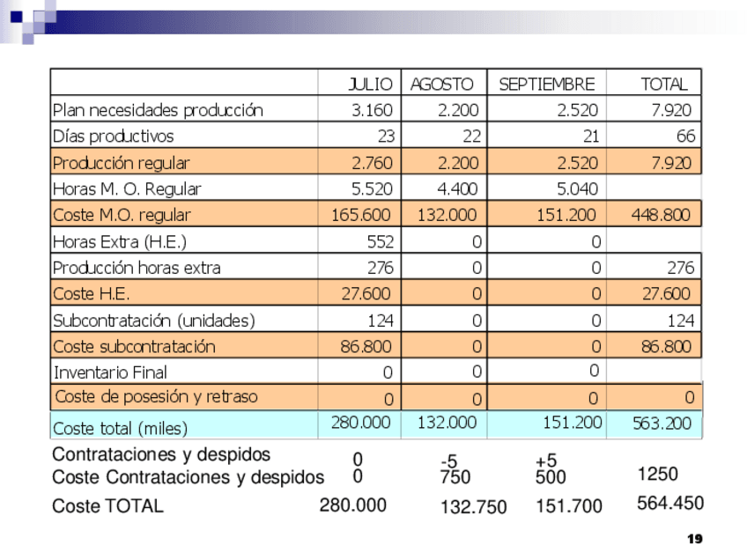Select the blue 'Coste total (miles)' cell
Viewport: 747px width, 560px height.
pyautogui.click(x=120, y=428)
